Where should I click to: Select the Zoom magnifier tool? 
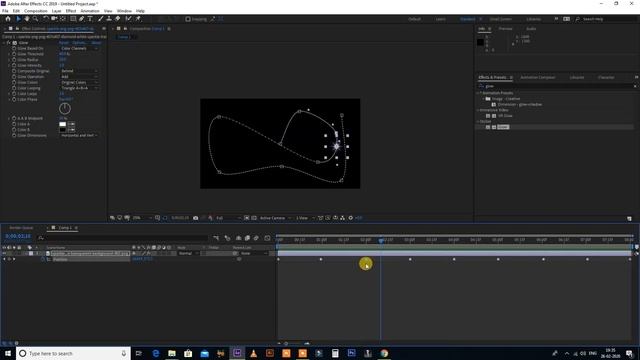click(x=36, y=19)
